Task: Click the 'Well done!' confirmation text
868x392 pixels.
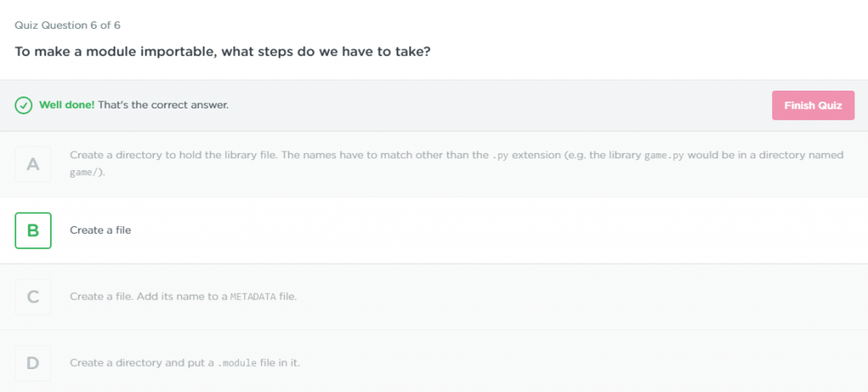Action: 66,105
